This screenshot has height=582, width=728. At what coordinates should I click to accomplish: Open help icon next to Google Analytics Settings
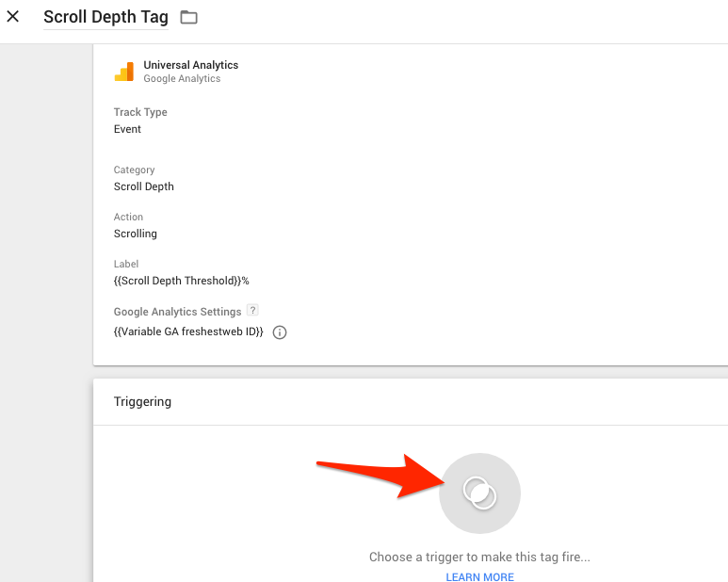coord(251,311)
